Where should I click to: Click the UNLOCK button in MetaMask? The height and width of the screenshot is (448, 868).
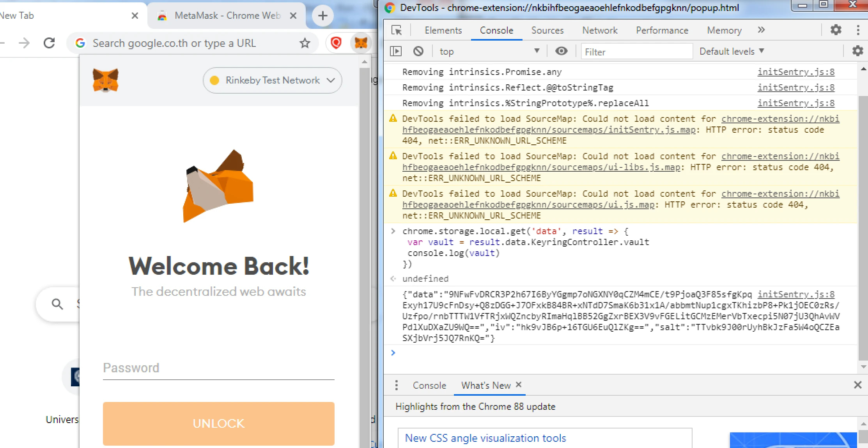(x=219, y=423)
